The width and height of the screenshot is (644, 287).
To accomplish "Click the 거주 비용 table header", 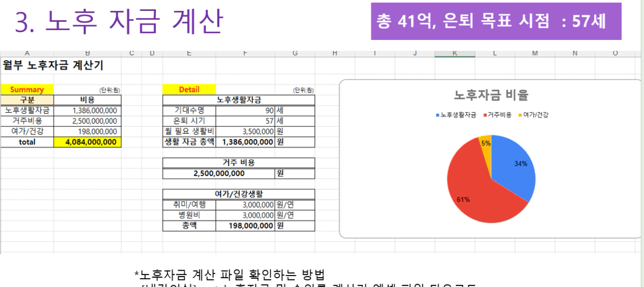I will click(x=239, y=162).
